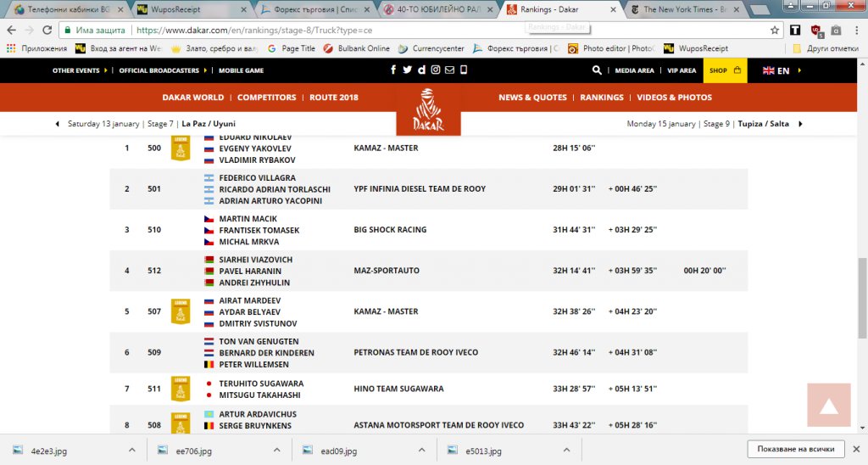This screenshot has width=868, height=465.
Task: Click Ton Van Genugten driver name
Action: 259,341
